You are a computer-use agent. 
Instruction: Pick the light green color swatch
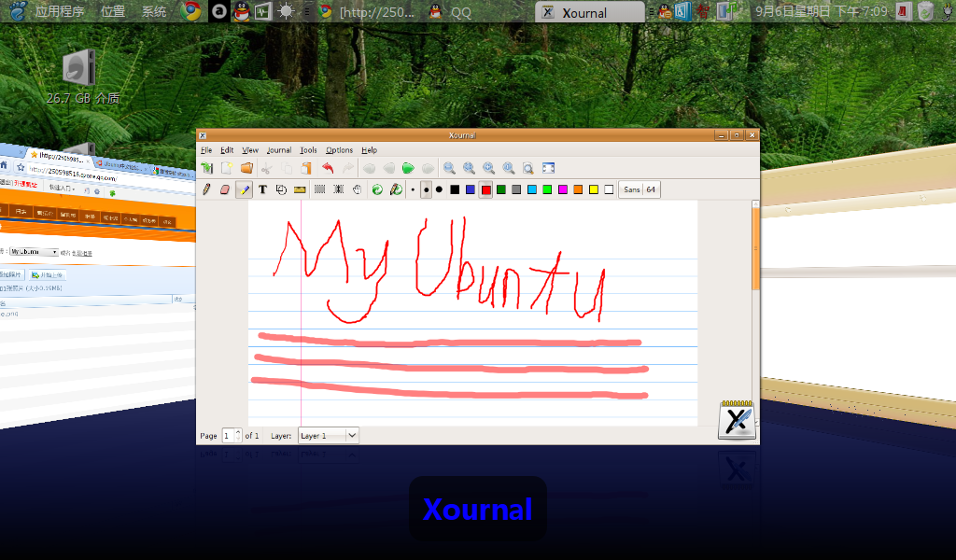(547, 189)
